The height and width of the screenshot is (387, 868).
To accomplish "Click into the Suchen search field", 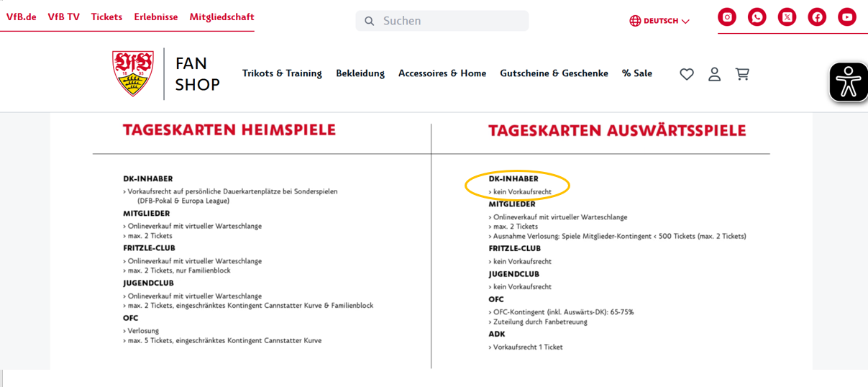I will pyautogui.click(x=450, y=21).
